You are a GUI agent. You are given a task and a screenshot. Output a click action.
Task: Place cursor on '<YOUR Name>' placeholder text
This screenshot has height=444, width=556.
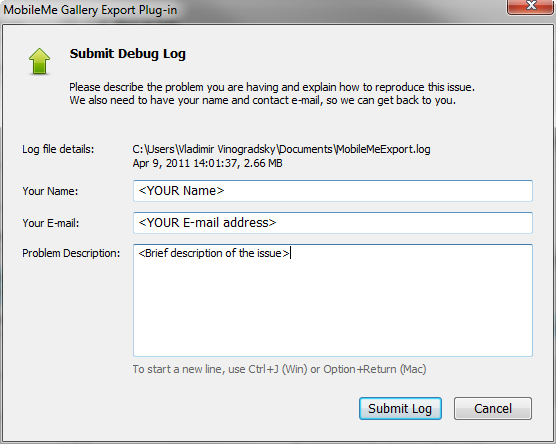tap(181, 191)
